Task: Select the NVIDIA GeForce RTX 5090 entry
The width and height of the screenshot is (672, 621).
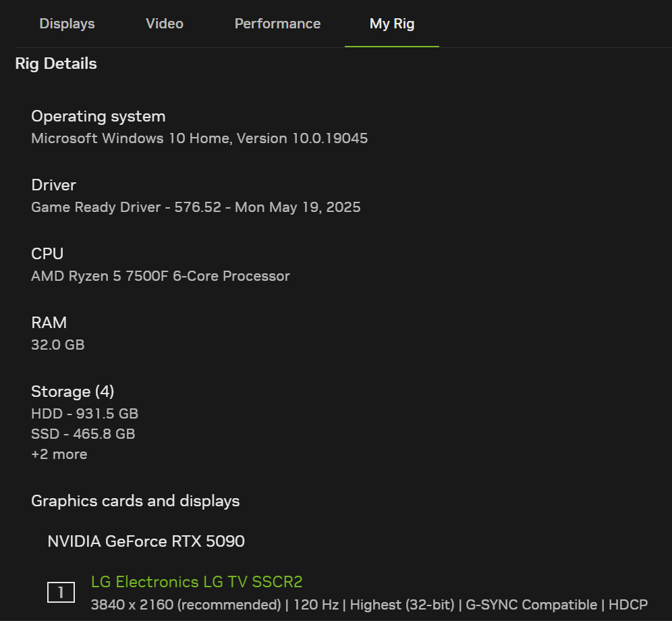Action: 146,541
